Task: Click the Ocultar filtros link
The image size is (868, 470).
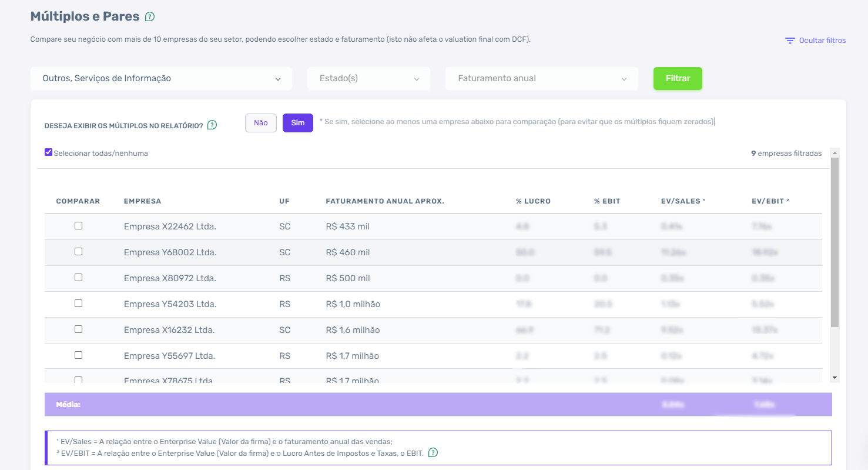Action: pos(822,40)
